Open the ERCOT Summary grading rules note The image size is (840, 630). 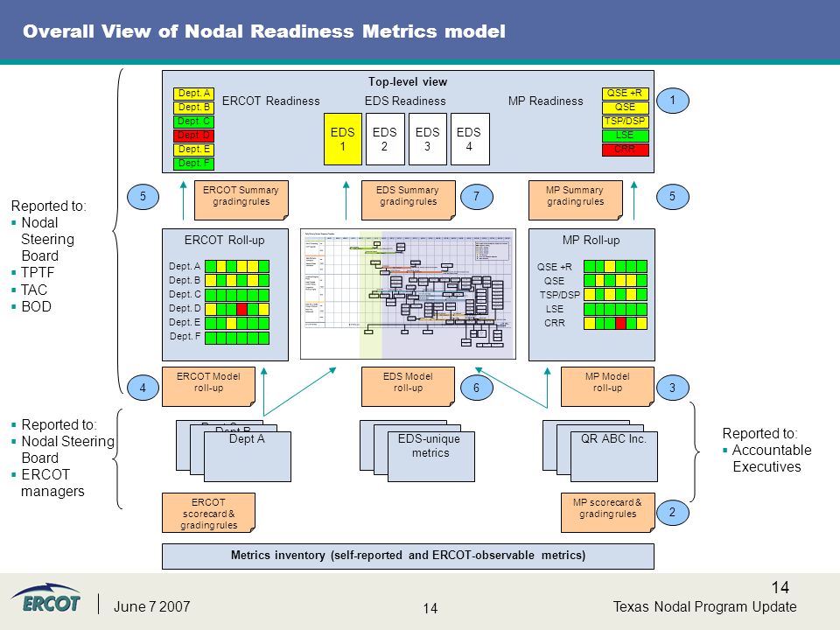click(x=241, y=199)
